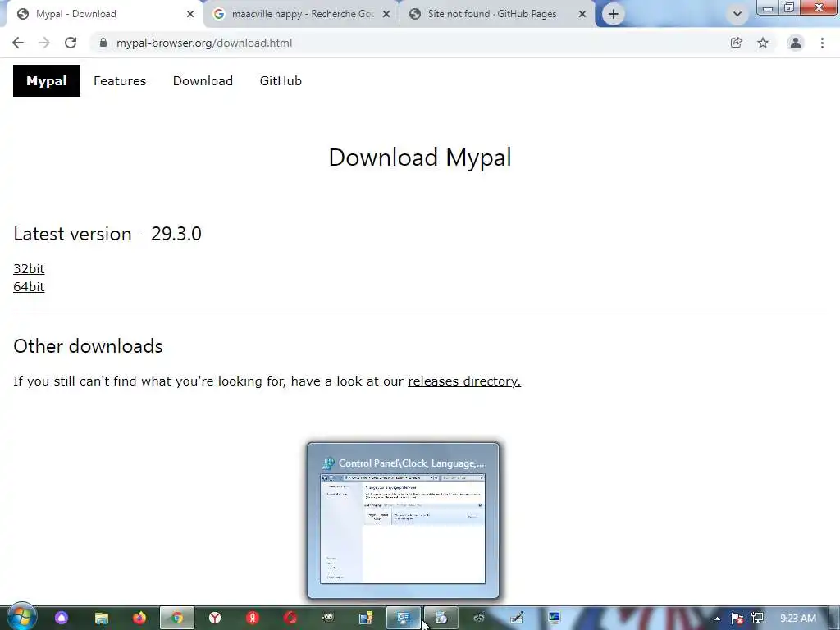Image resolution: width=840 pixels, height=630 pixels.
Task: Click the forward navigation arrow
Action: tap(44, 43)
